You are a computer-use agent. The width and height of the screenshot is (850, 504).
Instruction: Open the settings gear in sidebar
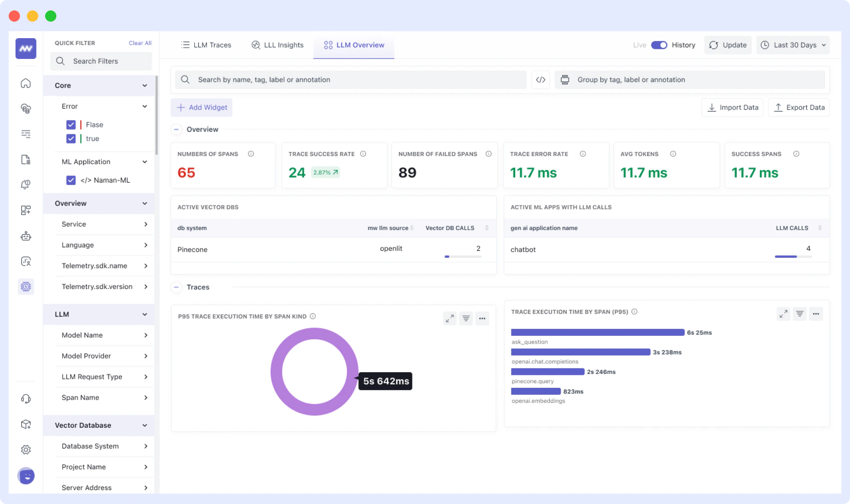click(26, 450)
